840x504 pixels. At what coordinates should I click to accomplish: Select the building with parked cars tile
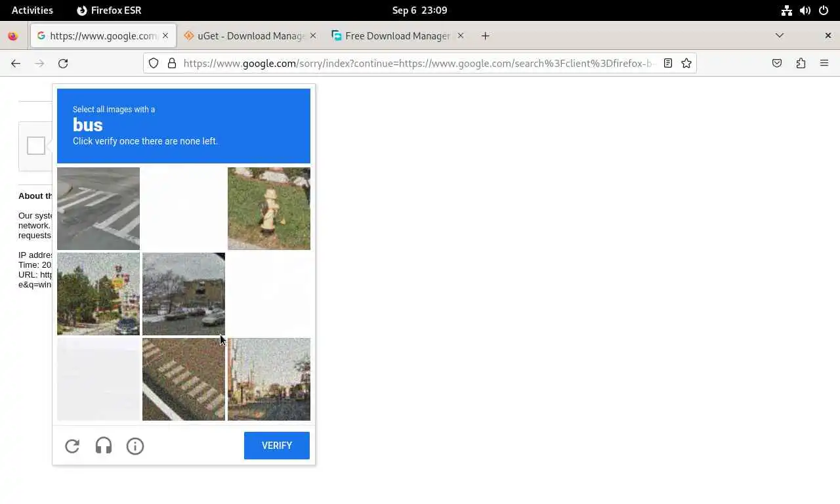pyautogui.click(x=184, y=294)
